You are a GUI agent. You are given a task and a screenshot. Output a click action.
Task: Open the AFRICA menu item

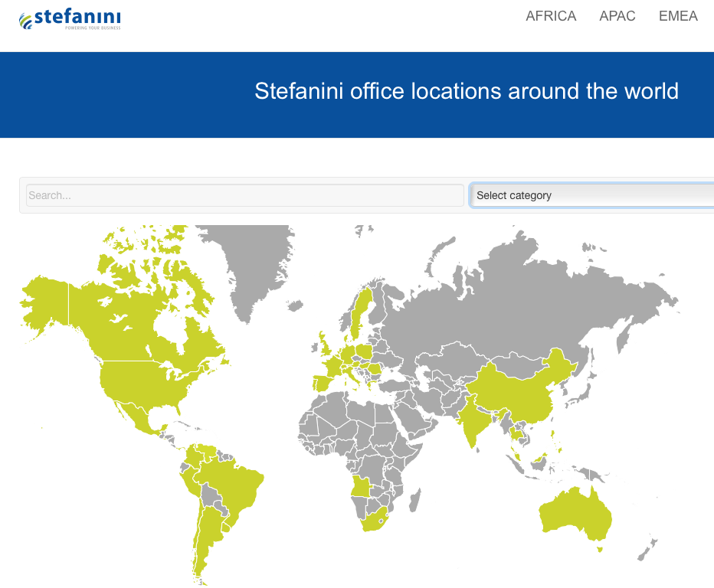(x=551, y=16)
